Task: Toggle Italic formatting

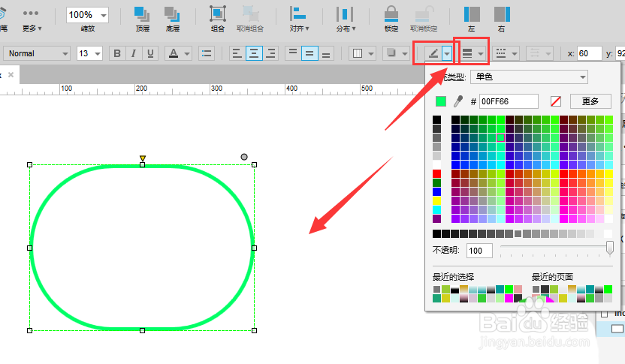Action: (134, 53)
